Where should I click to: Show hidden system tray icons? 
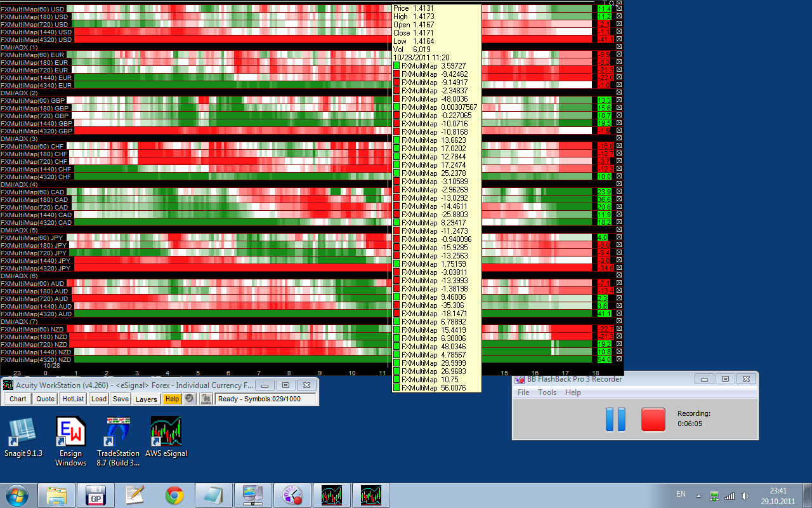[x=698, y=495]
